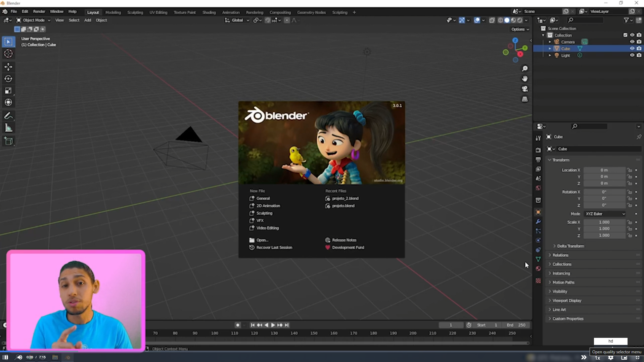Open the Object Mode dropdown
This screenshot has height=362, width=644.
point(33,20)
